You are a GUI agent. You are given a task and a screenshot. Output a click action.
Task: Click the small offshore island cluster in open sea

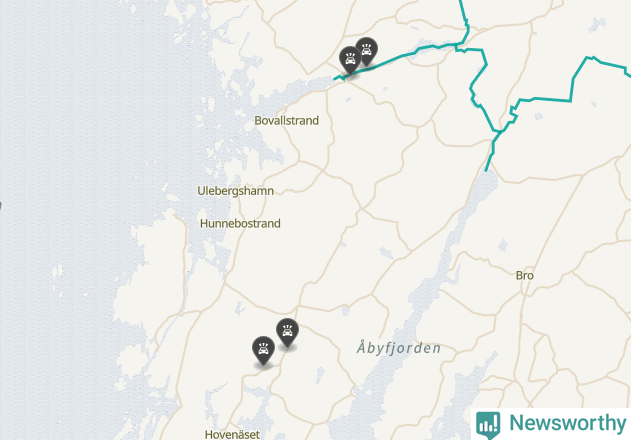(x=58, y=272)
